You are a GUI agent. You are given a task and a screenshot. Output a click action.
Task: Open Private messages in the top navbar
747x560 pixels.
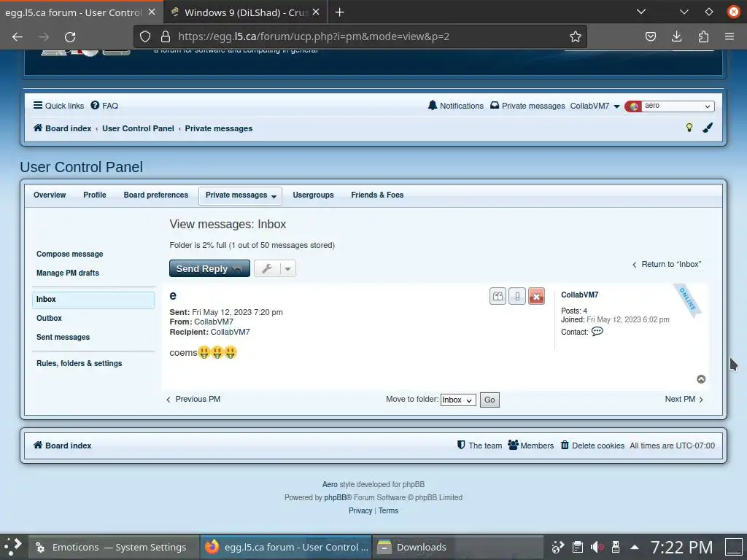[x=527, y=106]
